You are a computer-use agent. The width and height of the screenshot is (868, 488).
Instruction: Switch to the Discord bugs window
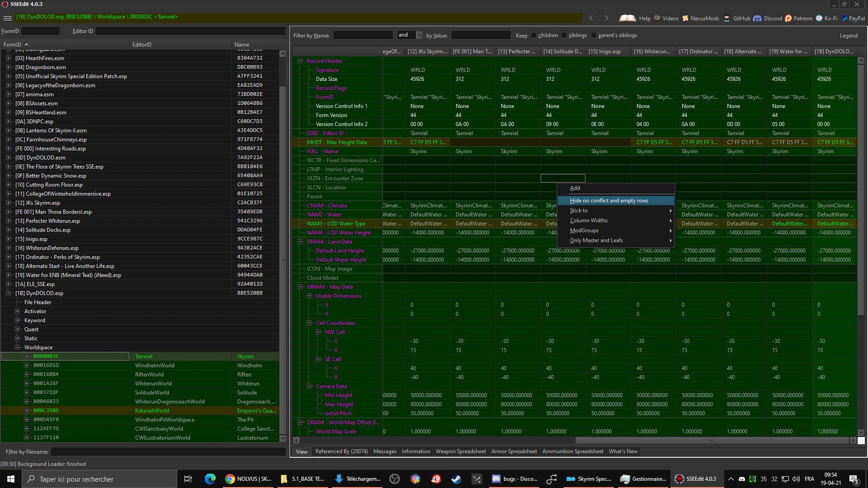tap(514, 479)
